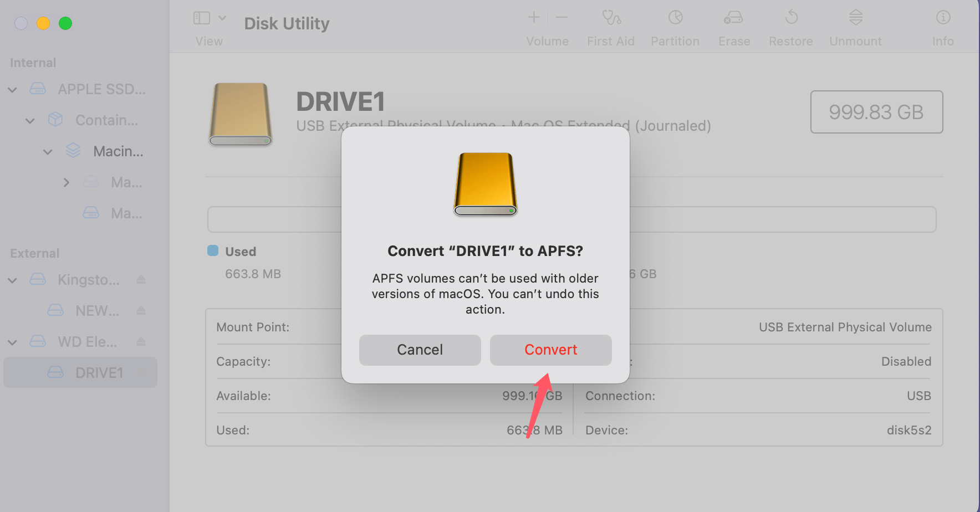Add a new volume with the plus icon

point(533,17)
